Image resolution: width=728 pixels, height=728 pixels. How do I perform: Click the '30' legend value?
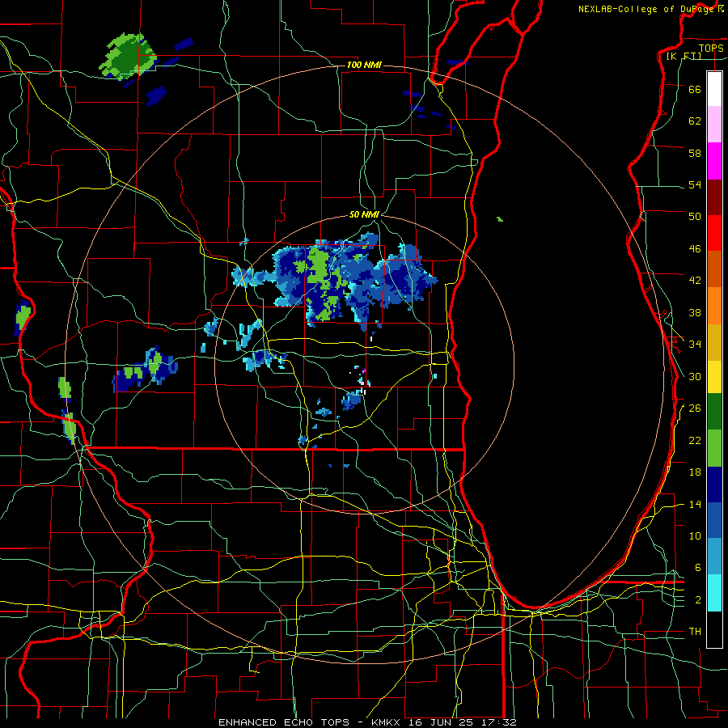pyautogui.click(x=695, y=376)
